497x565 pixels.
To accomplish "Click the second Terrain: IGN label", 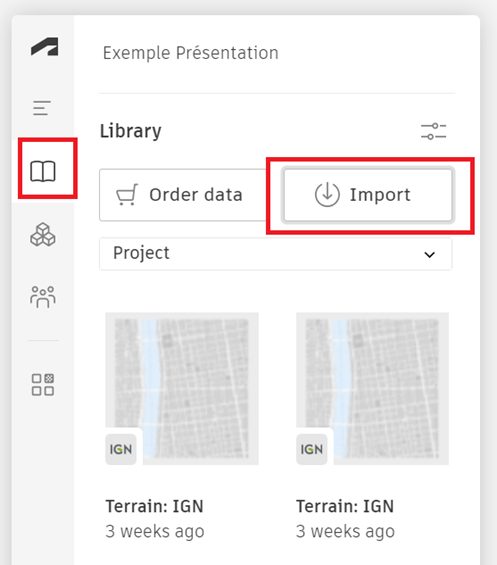I will click(345, 506).
